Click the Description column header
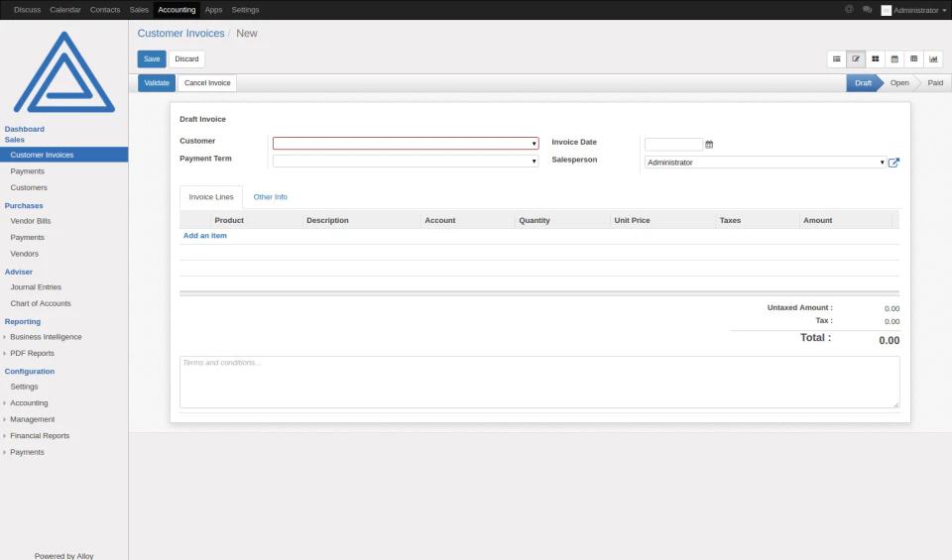952x560 pixels. 328,220
